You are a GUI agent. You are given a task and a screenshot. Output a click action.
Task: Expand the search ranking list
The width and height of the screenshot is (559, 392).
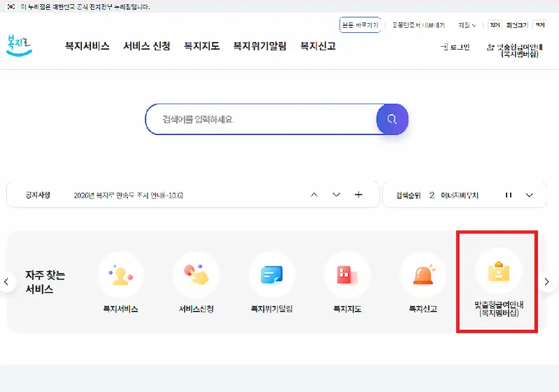(530, 195)
